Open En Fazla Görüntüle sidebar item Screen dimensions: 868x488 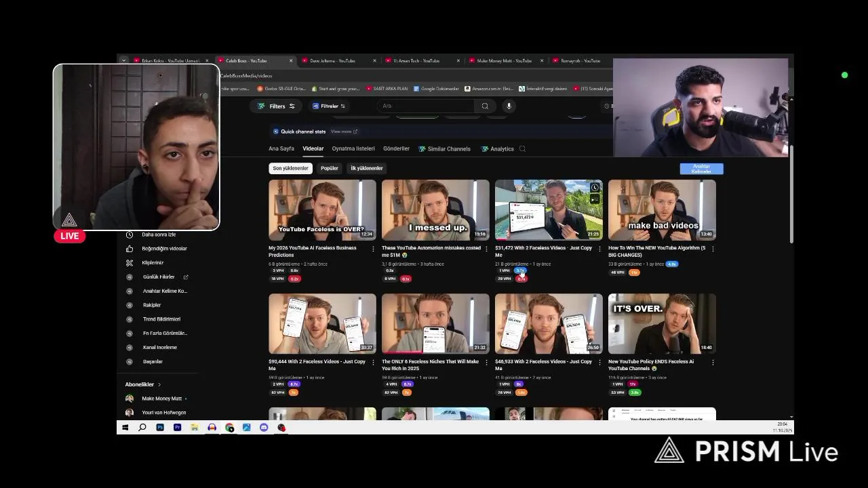[x=158, y=333]
